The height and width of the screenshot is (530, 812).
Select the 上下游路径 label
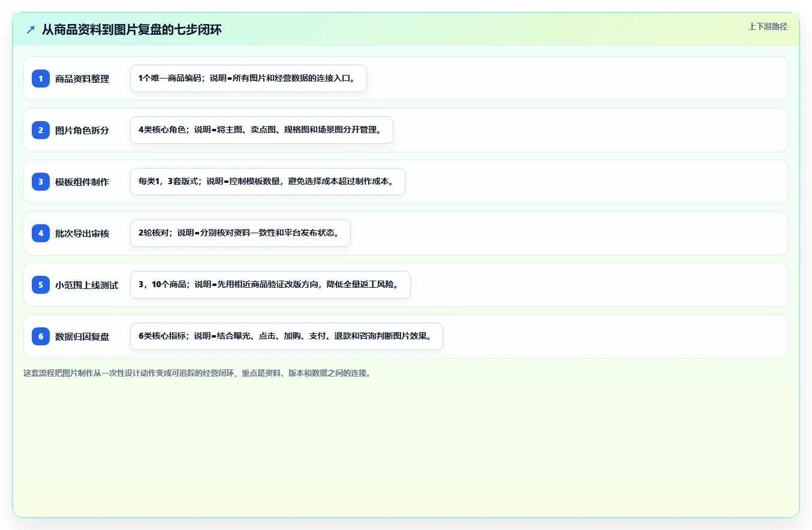[x=768, y=26]
